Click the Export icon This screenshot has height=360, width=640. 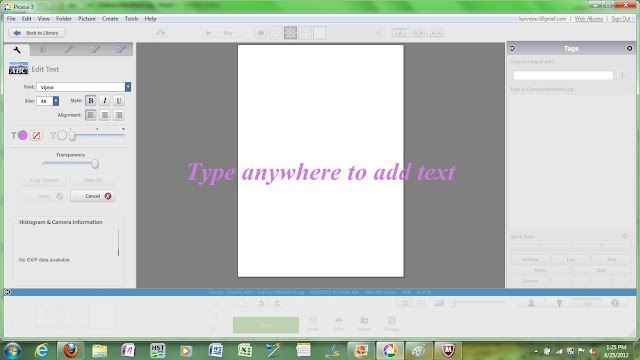[x=364, y=324]
